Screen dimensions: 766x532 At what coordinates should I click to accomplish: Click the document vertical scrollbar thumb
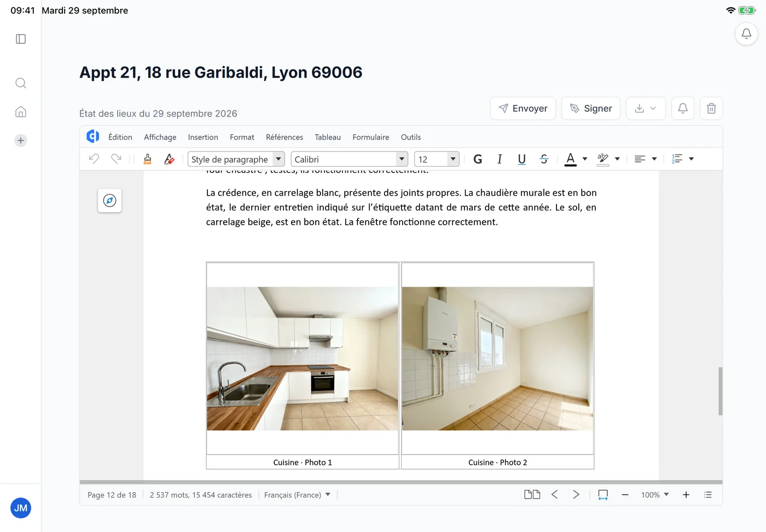coord(721,391)
